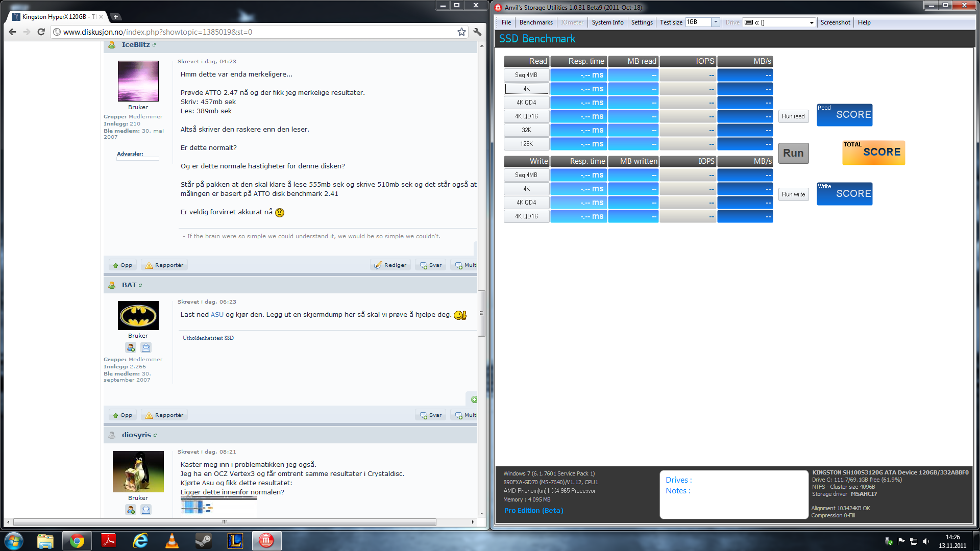
Task: Open the taskbar clock showing 14:26
Action: click(x=952, y=541)
